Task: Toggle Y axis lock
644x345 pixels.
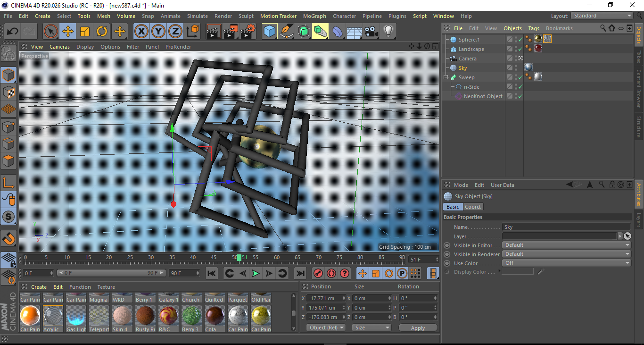Action: (158, 32)
